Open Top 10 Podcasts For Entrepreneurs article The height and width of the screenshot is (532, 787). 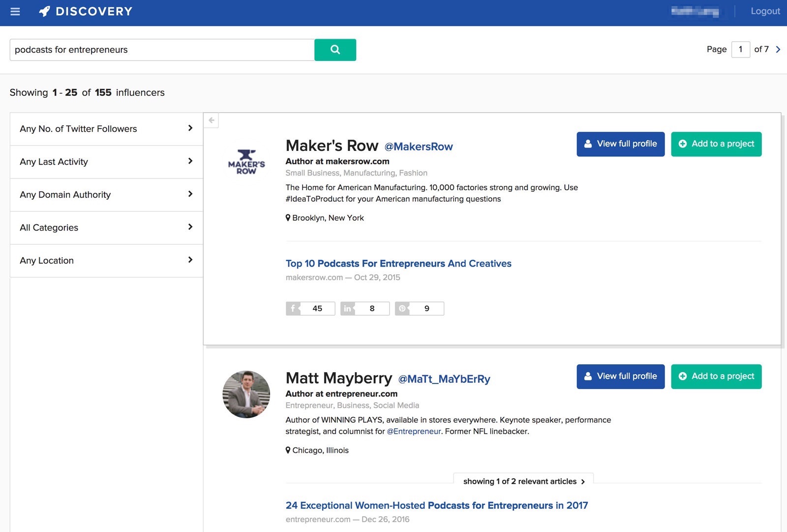click(x=398, y=264)
